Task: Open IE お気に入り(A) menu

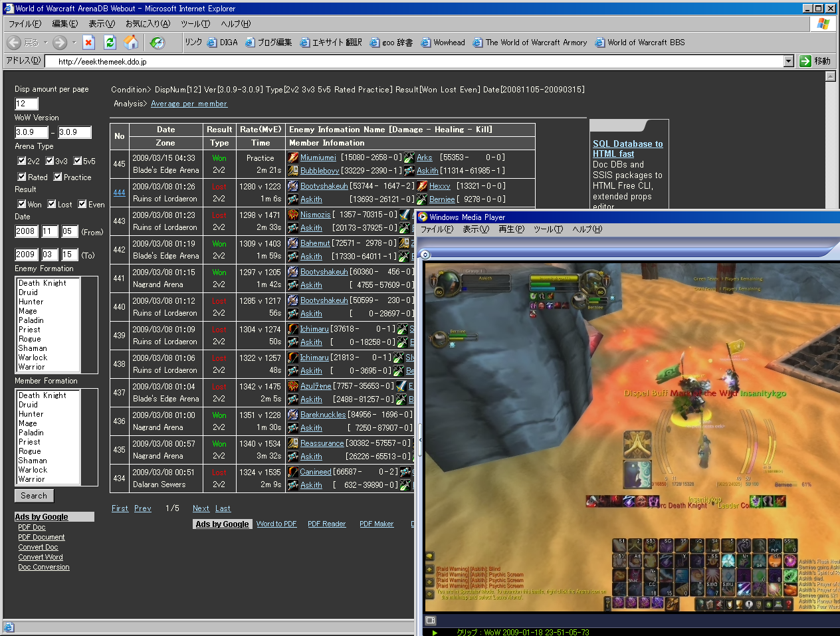Action: (x=148, y=24)
